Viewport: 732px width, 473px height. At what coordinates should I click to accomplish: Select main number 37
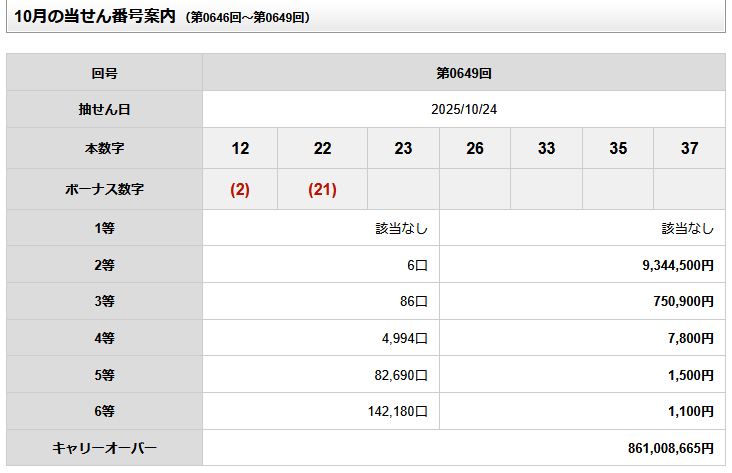(689, 148)
